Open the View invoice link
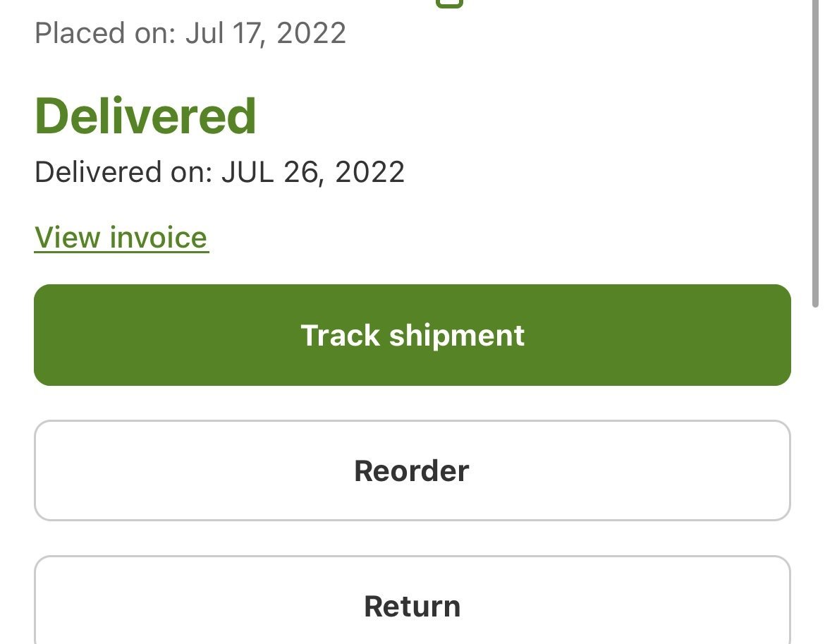Screen dimensions: 825x644 point(121,238)
